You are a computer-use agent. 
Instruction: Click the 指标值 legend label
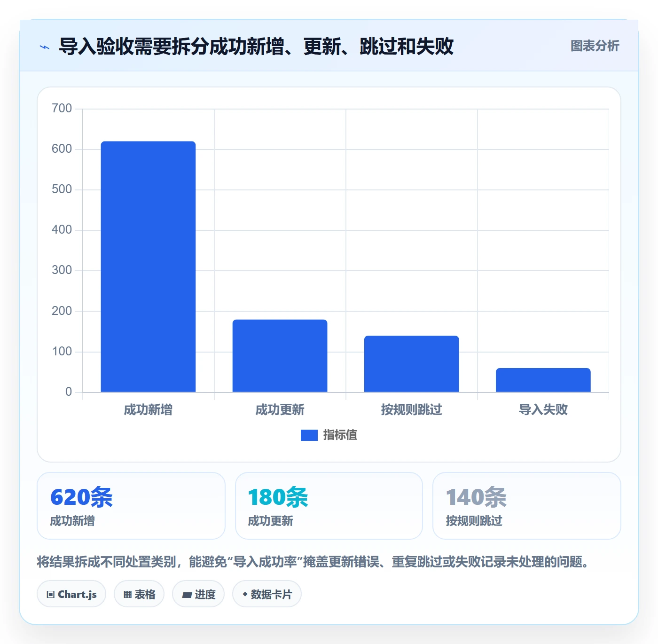point(340,435)
